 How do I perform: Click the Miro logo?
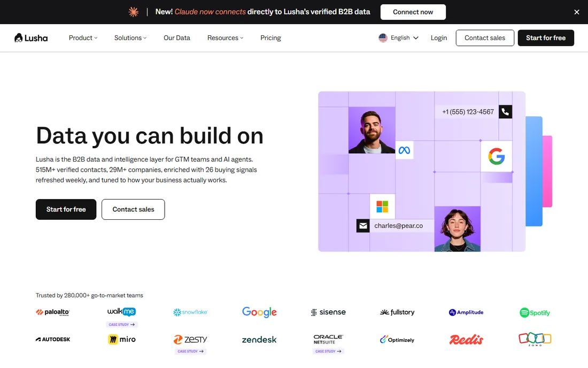point(121,339)
